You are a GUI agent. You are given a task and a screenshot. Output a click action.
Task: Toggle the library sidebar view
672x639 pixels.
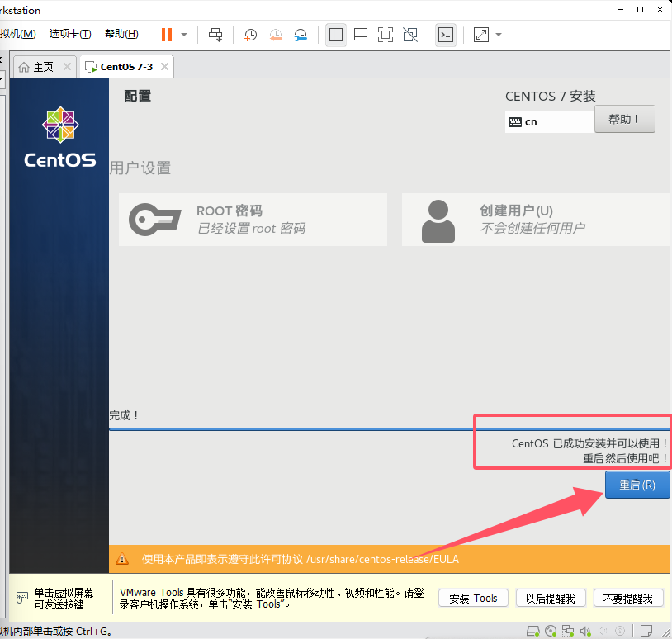click(335, 35)
